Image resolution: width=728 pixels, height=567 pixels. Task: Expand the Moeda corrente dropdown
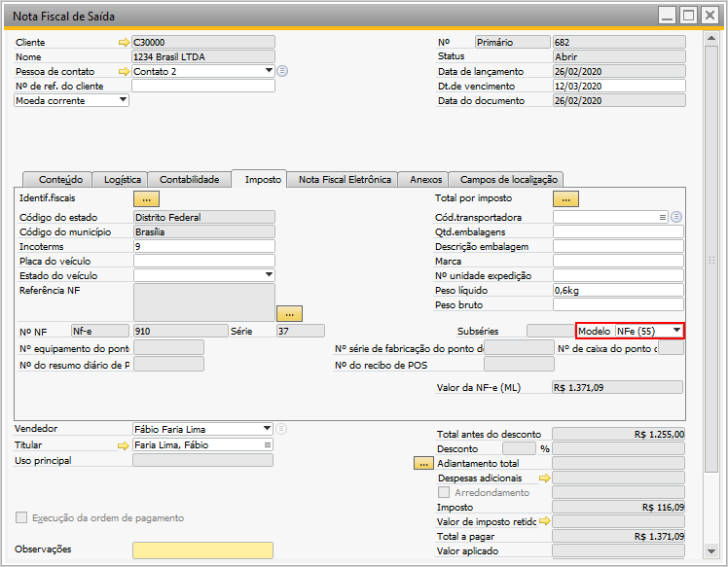coord(123,100)
